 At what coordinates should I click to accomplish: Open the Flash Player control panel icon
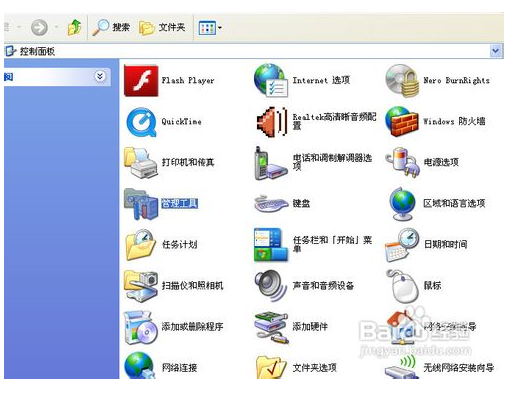click(141, 81)
